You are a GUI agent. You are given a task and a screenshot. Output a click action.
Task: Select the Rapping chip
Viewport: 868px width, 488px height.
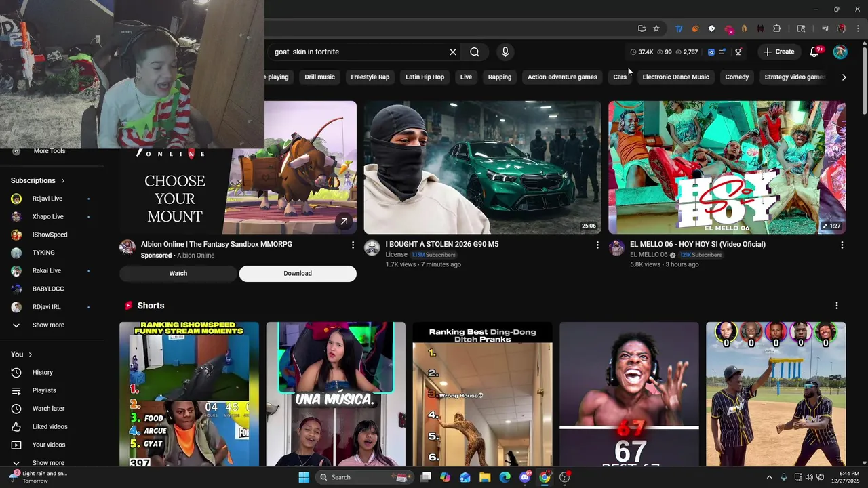(x=500, y=77)
